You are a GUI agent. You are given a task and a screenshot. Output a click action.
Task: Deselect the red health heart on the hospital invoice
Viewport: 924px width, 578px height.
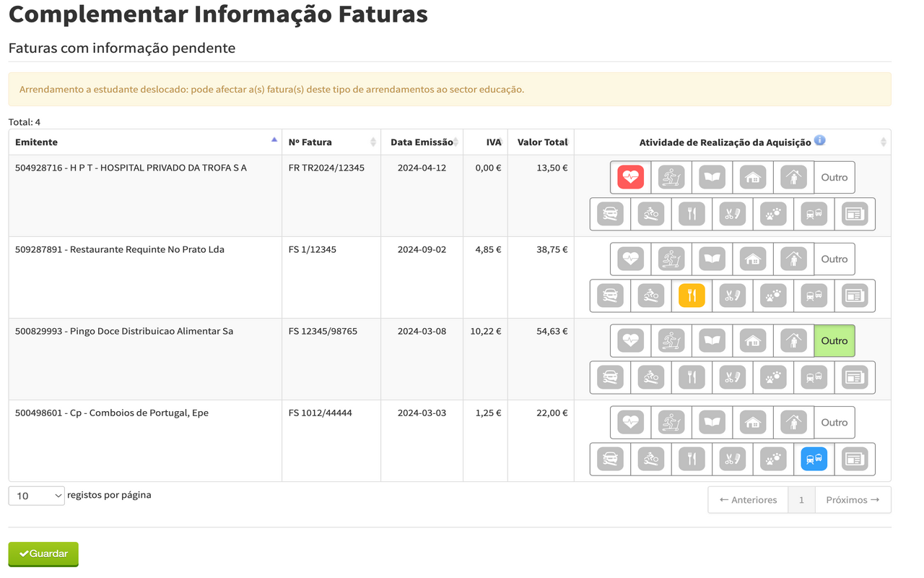click(x=629, y=177)
